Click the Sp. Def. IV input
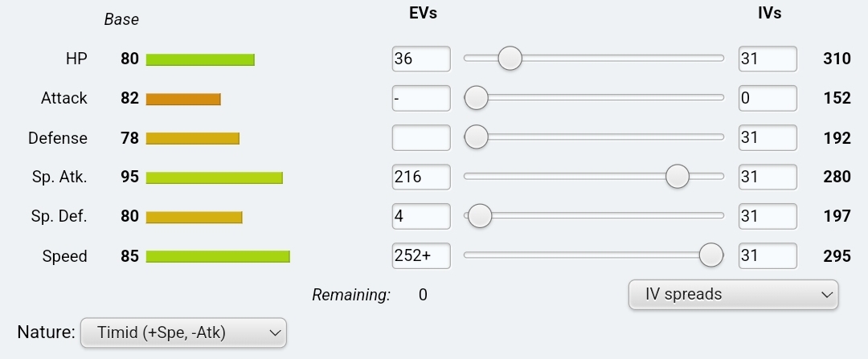 768,216
